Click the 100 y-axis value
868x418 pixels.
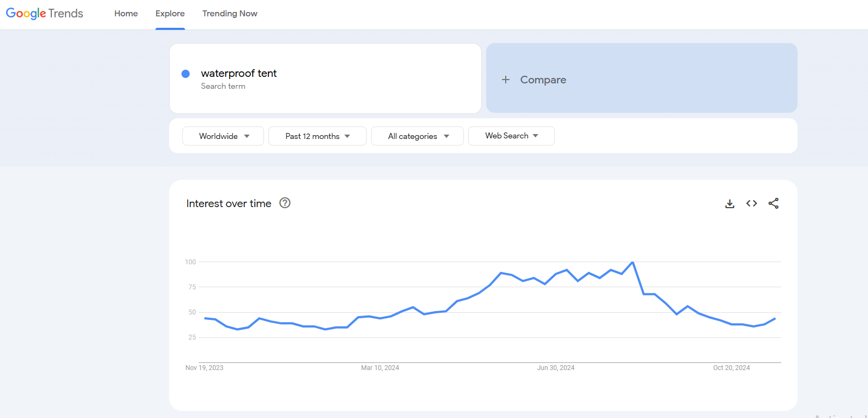pos(190,262)
